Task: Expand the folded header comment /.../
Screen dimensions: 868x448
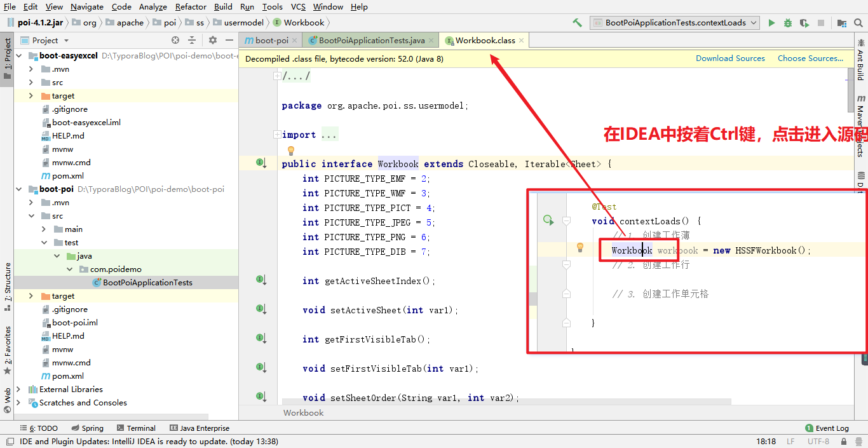Action: [x=277, y=76]
